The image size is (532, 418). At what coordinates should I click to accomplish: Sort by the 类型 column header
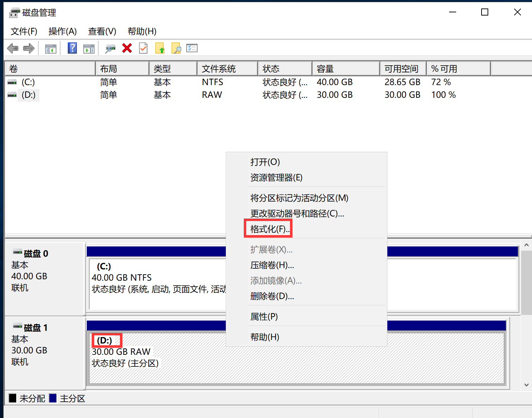pyautogui.click(x=173, y=68)
